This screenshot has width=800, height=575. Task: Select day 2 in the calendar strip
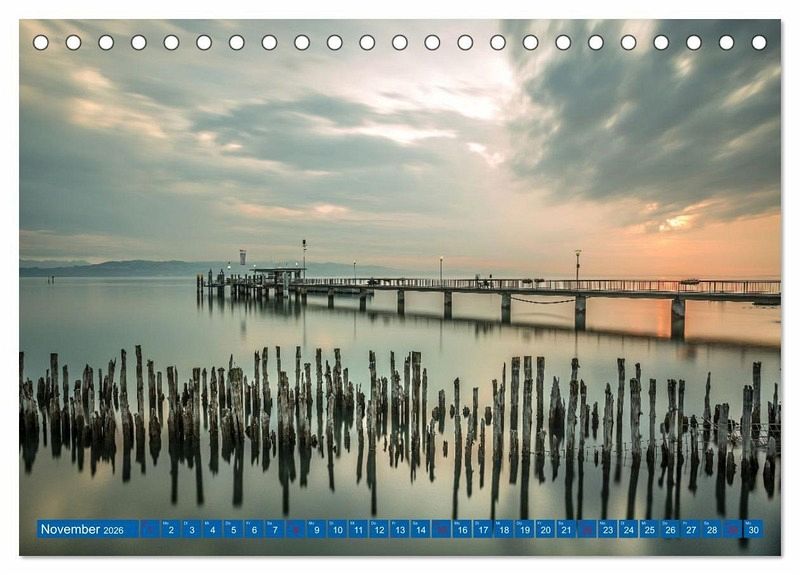click(170, 529)
